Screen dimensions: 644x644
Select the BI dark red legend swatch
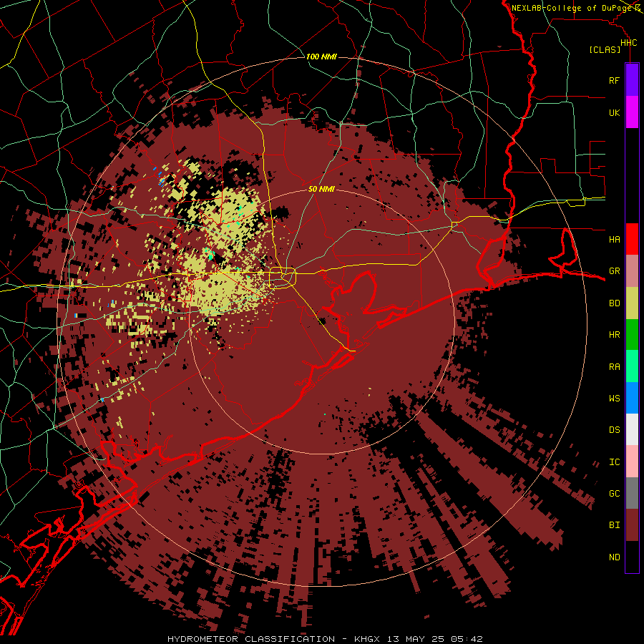point(632,525)
